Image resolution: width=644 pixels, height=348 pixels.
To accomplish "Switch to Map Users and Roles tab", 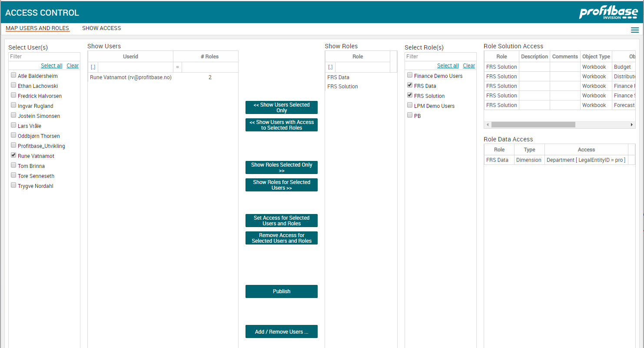I will tap(37, 28).
